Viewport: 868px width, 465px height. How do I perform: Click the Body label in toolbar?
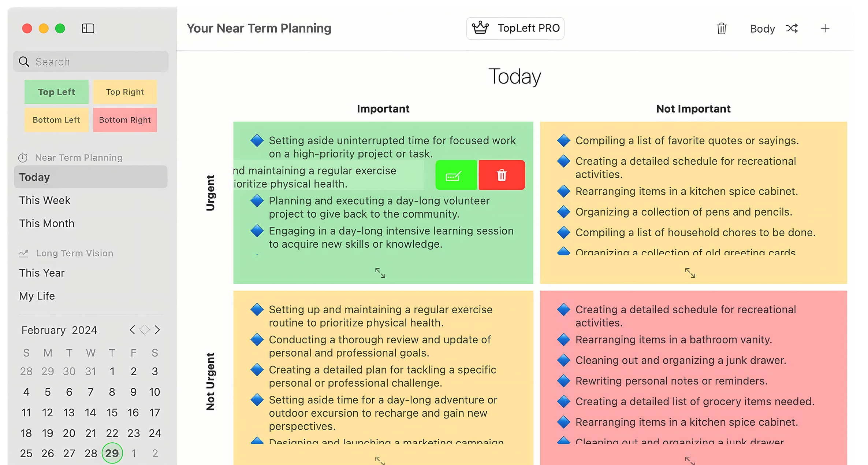tap(762, 29)
